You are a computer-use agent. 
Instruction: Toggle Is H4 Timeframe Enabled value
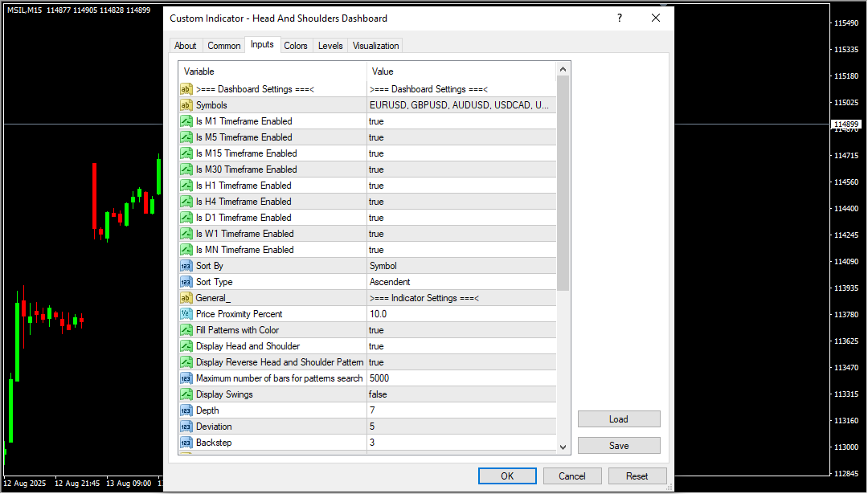click(461, 202)
